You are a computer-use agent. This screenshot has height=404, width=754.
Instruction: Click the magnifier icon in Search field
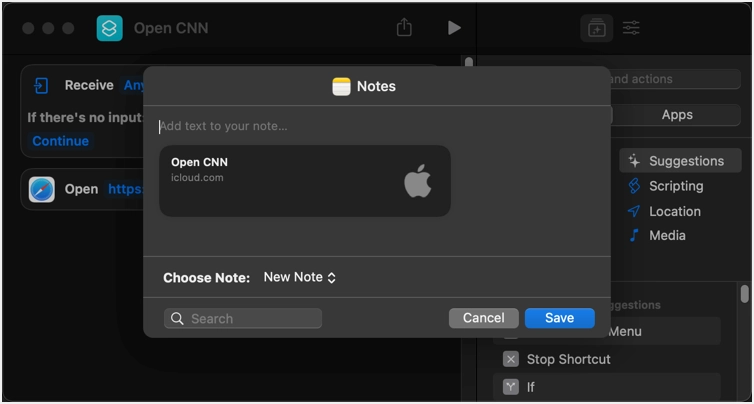coord(177,318)
